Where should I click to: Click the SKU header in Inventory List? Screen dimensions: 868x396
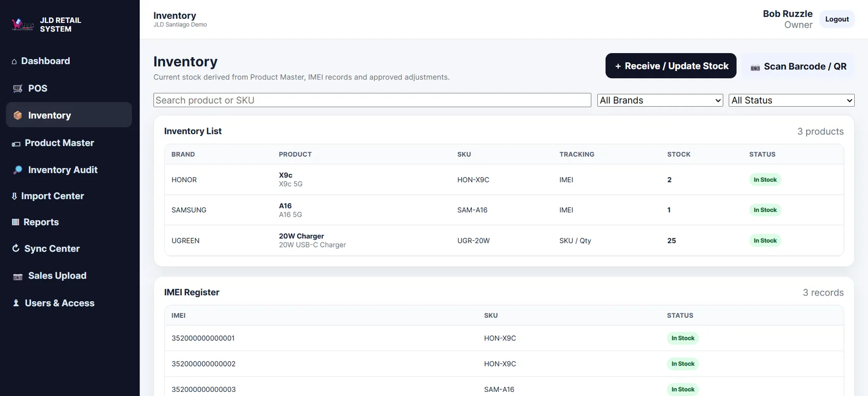click(464, 154)
